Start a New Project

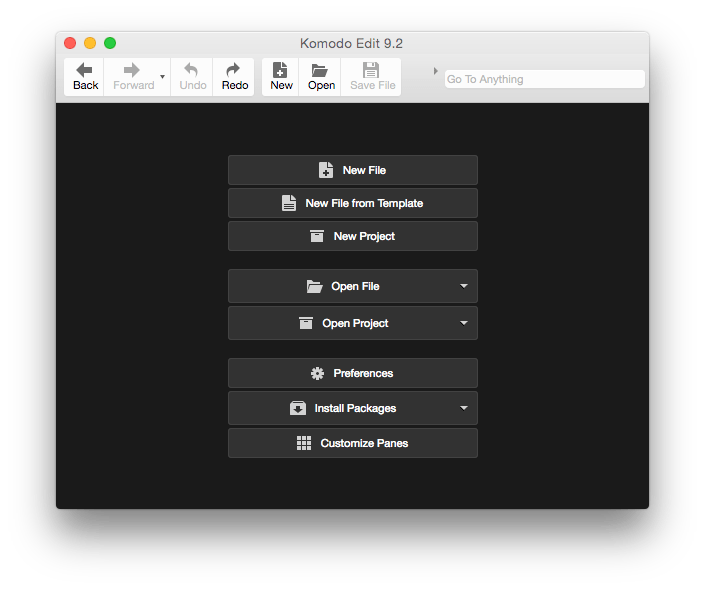[x=353, y=236]
